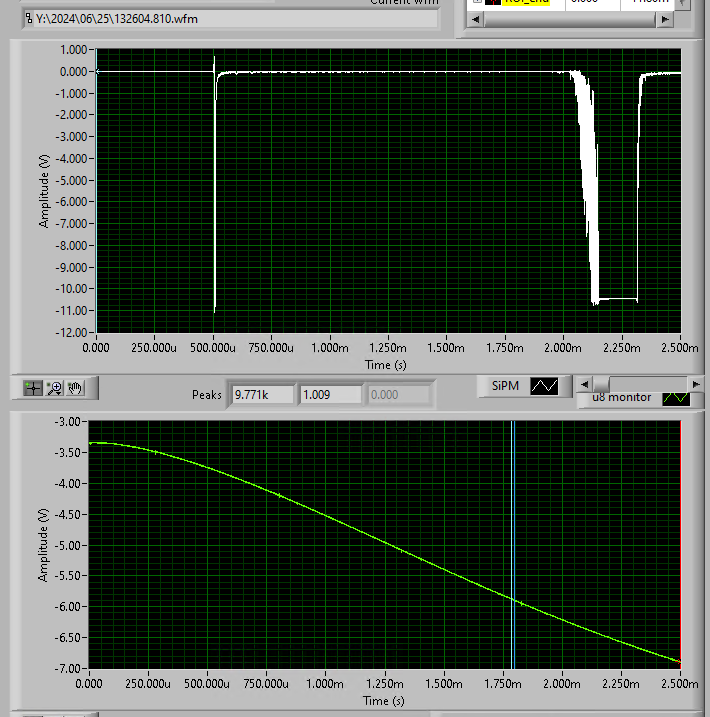Select the cyan cursor at upper graph's left edge
Image resolution: width=710 pixels, height=717 pixels.
point(96,191)
